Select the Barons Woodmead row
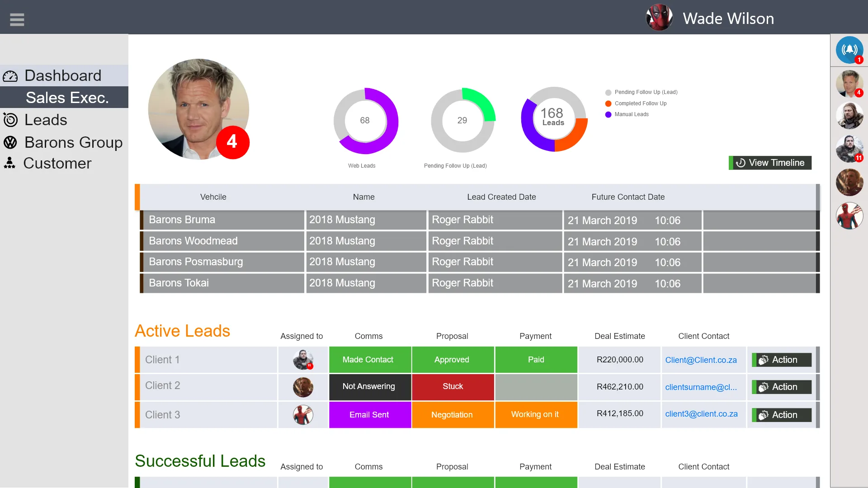 coord(480,241)
